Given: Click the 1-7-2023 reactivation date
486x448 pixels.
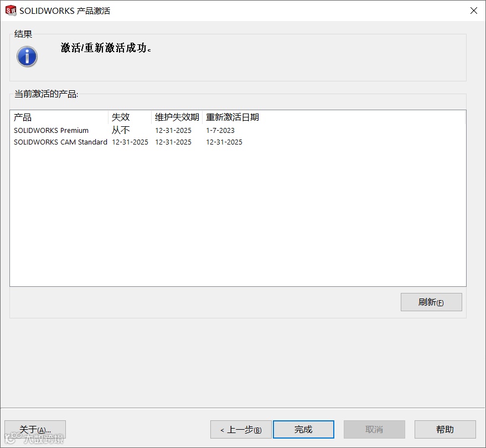Looking at the screenshot, I should click(220, 131).
